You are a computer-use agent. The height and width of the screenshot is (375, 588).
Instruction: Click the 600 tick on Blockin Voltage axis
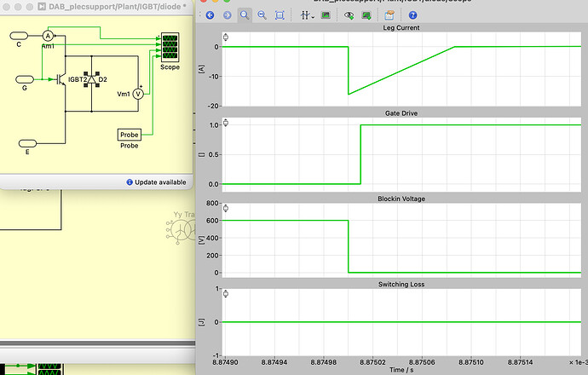pos(213,221)
